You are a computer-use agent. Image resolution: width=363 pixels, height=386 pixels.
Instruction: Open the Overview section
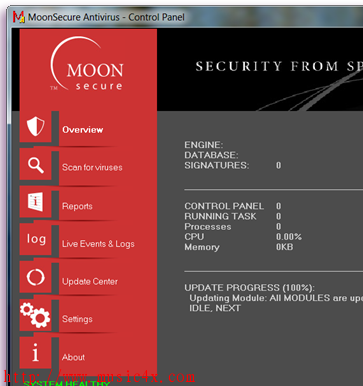83,130
